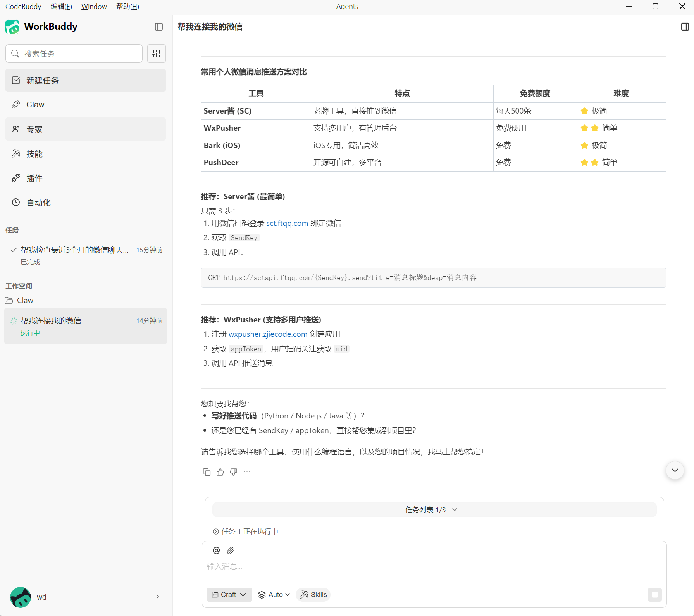Click the 老牌工具，直接推到微信 cell
The width and height of the screenshot is (694, 616).
pos(402,111)
